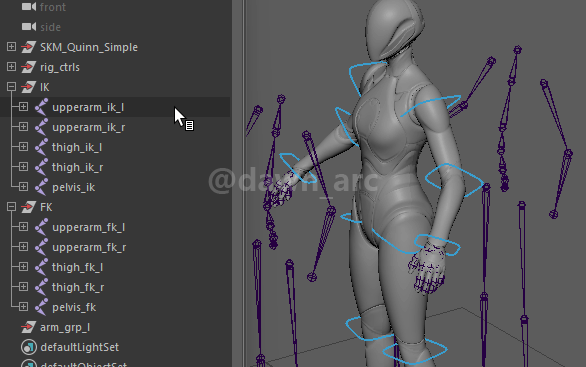586x367 pixels.
Task: Select pelvis_ik joint name
Action: (73, 187)
